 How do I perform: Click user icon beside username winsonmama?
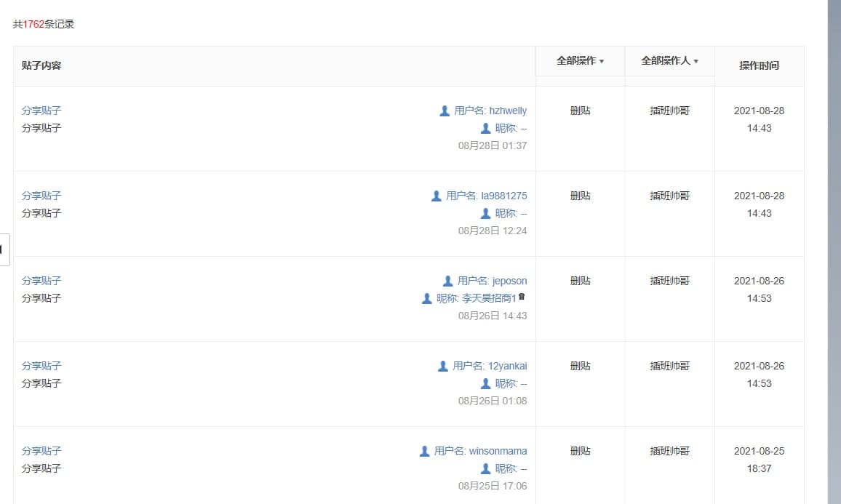(425, 451)
